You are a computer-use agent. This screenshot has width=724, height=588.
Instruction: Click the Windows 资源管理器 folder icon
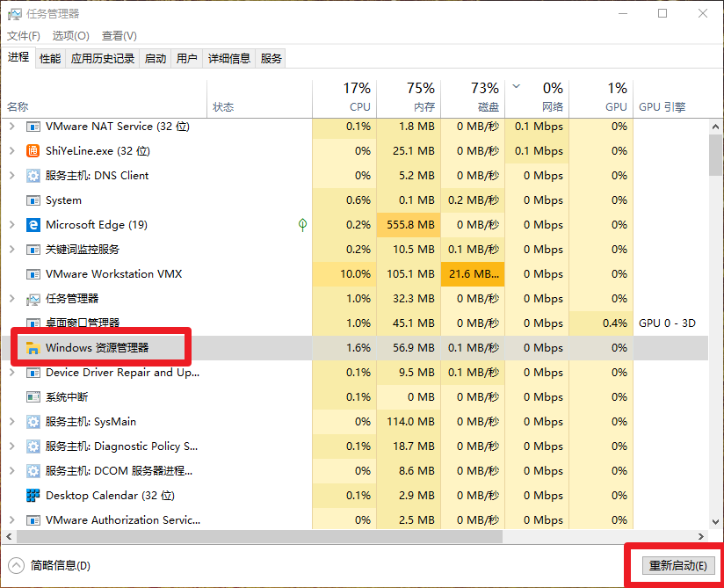pyautogui.click(x=33, y=348)
